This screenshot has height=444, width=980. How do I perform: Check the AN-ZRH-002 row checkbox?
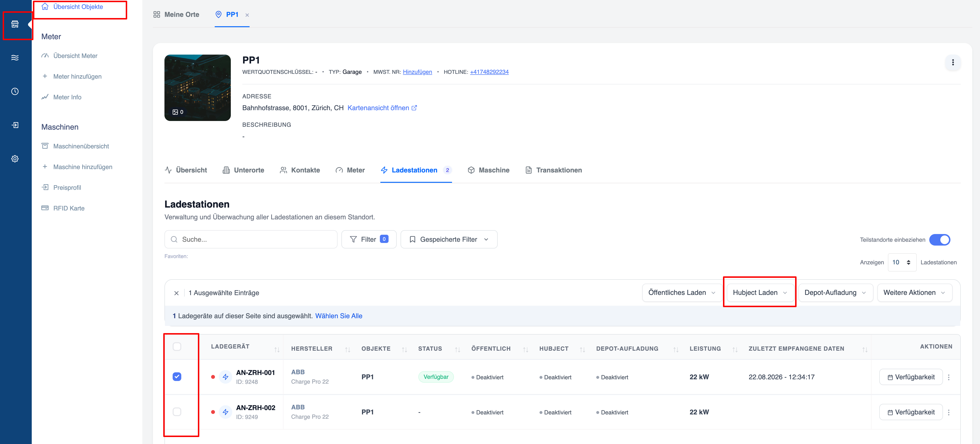[x=177, y=412]
